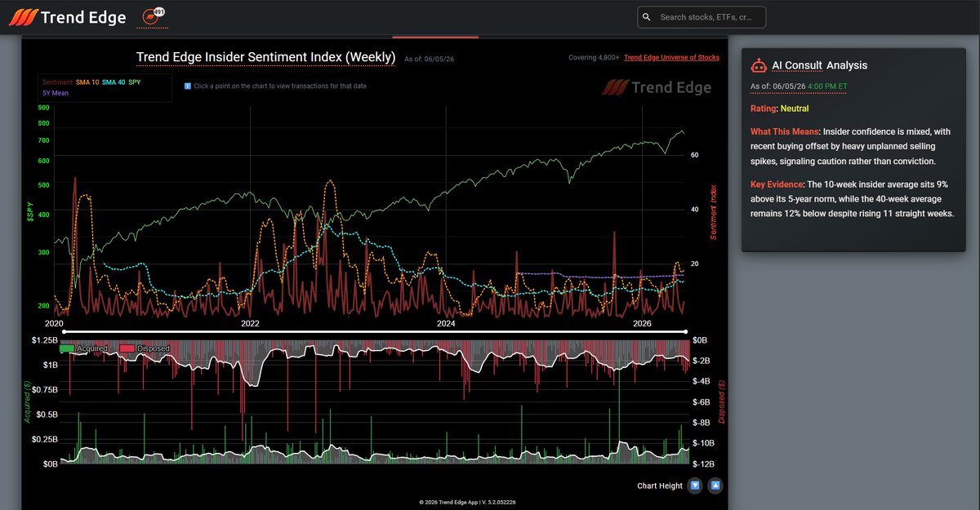This screenshot has height=510, width=980.
Task: Click red Disposed color swatch
Action: 127,348
